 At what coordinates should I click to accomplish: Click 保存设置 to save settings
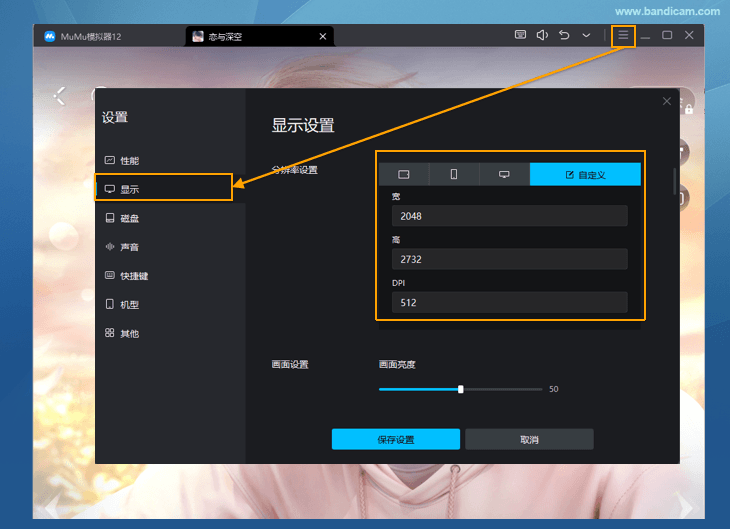point(396,439)
